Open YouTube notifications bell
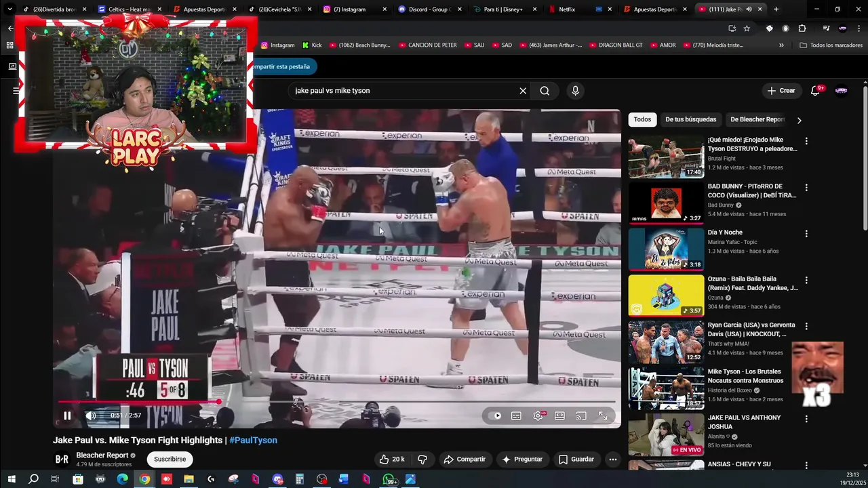Viewport: 868px width, 488px height. coord(816,91)
